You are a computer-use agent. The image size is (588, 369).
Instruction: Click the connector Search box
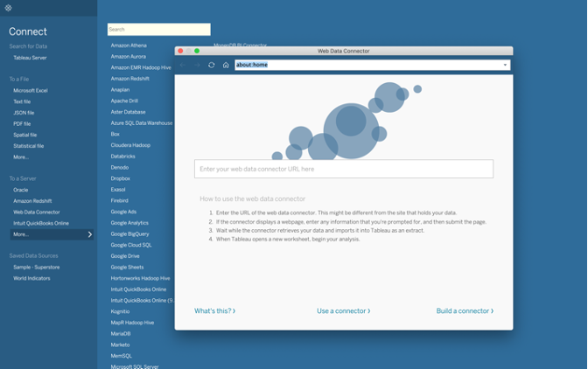coord(159,29)
